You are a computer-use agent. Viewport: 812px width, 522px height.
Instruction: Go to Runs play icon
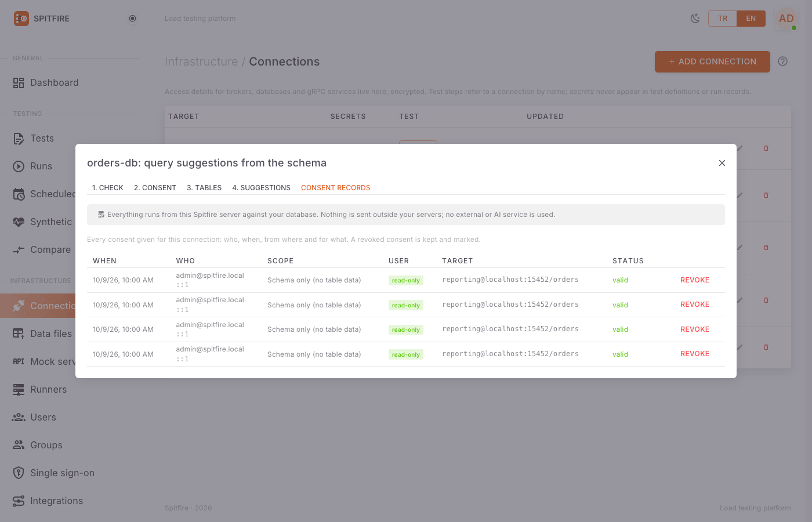[19, 166]
